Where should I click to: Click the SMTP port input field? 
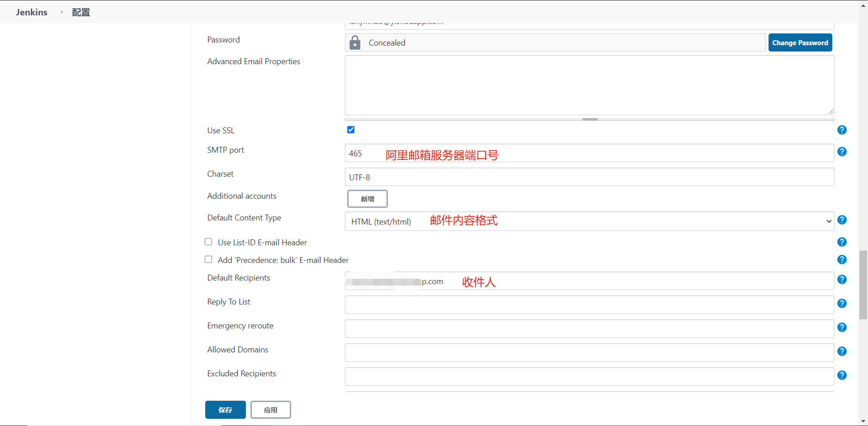(590, 153)
